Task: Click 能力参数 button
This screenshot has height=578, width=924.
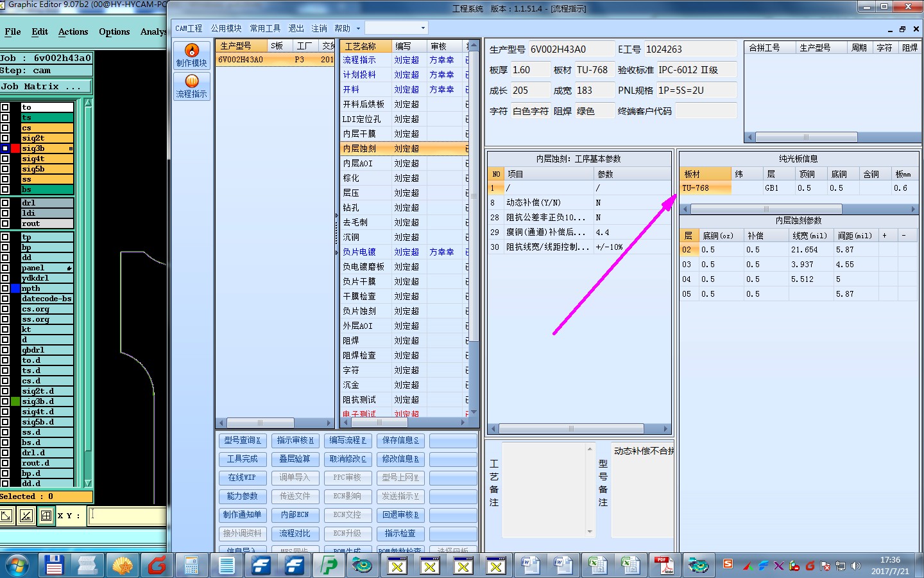Action: [x=242, y=496]
